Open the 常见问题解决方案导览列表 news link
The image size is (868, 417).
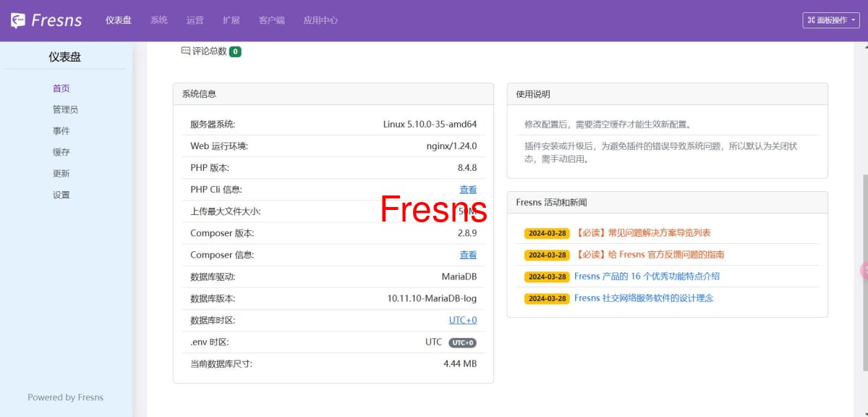point(644,233)
